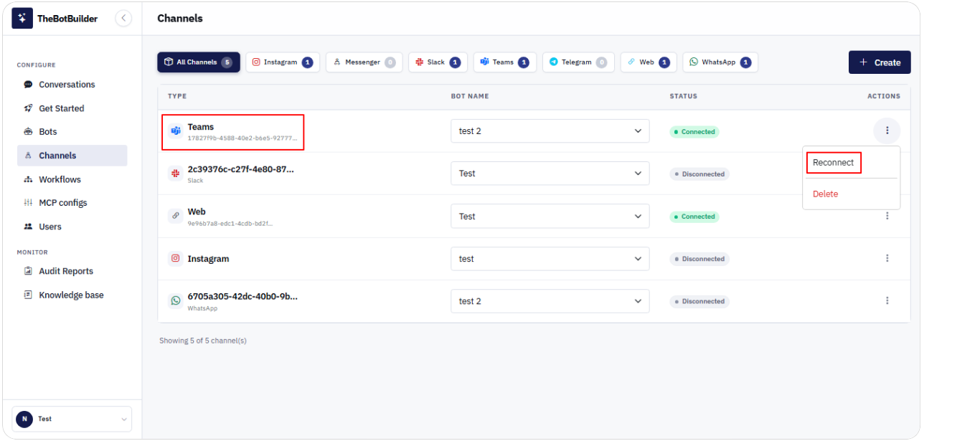
Task: Open actions menu for Teams row
Action: point(887,131)
